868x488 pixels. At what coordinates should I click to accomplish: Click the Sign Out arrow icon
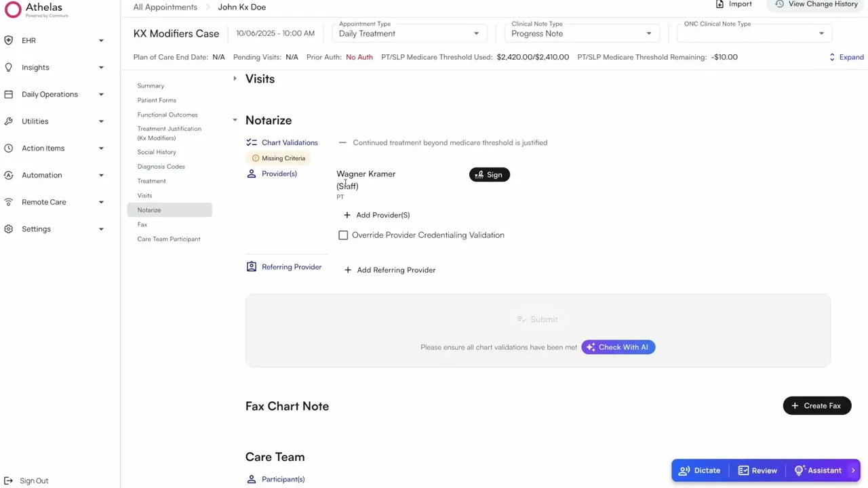[x=9, y=481]
